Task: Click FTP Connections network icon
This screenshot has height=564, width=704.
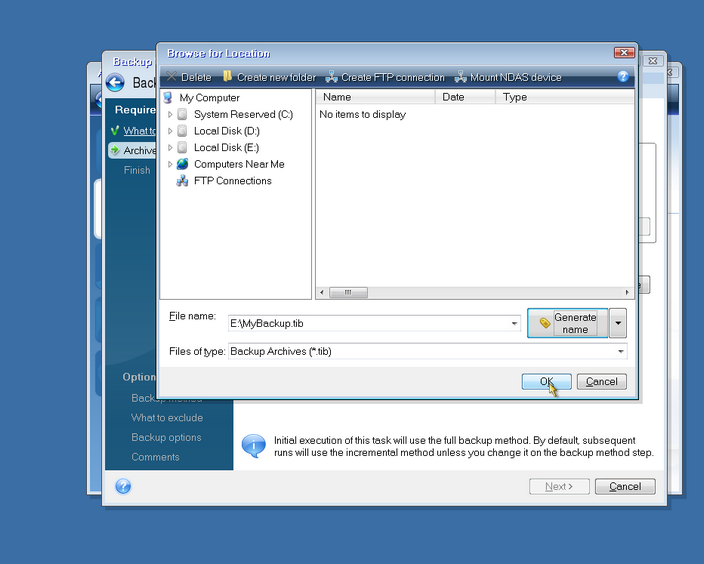Action: coord(182,181)
